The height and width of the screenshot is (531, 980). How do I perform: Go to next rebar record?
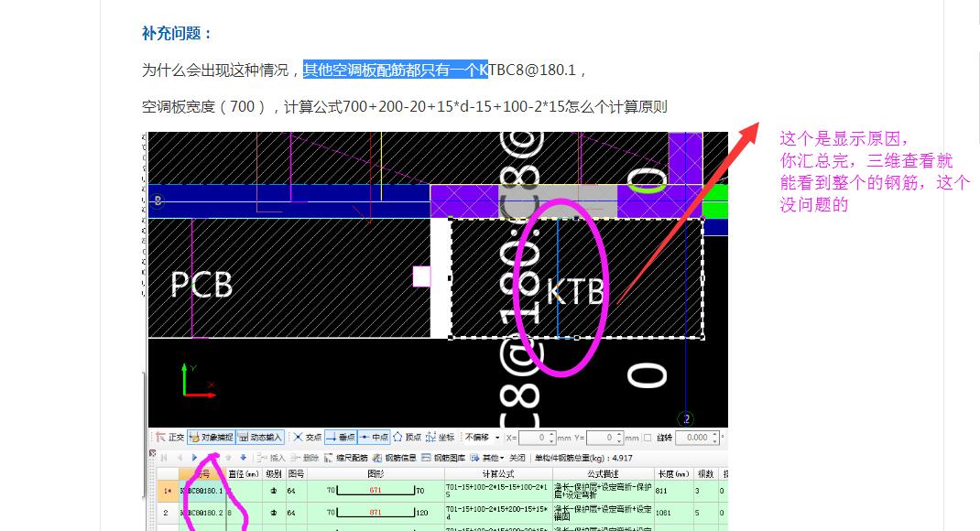click(194, 458)
